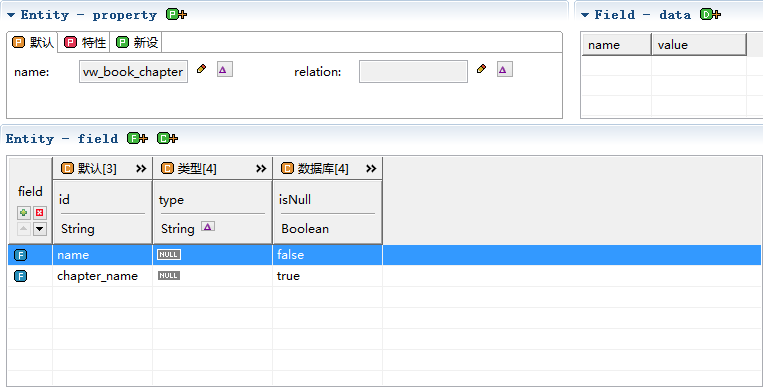This screenshot has width=763, height=387.
Task: Expand the 数据库[4] column group chevrons
Action: click(371, 168)
